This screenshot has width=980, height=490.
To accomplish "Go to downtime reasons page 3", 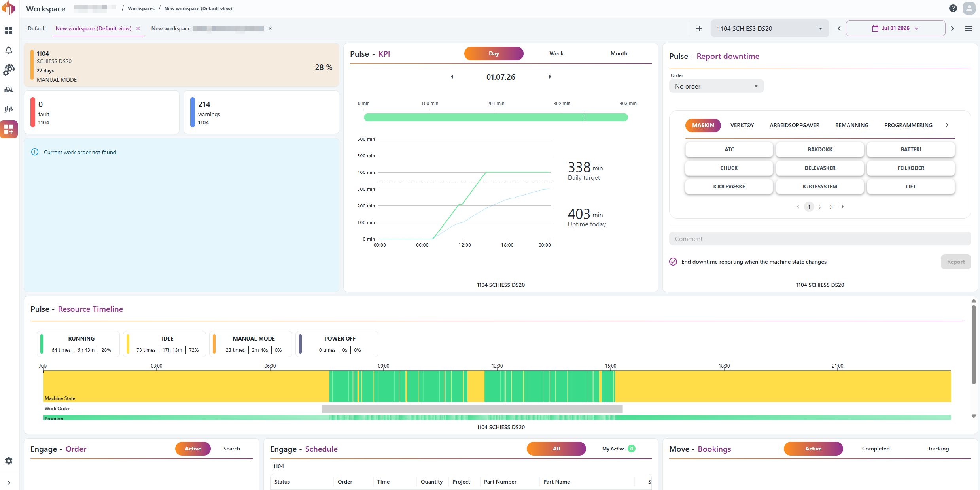I will tap(831, 207).
